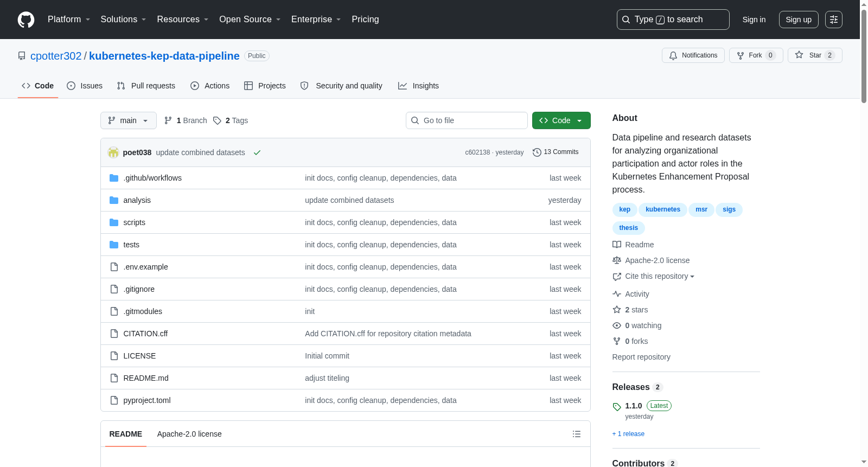Switch to the Pull requests tab
This screenshot has width=868, height=467.
[146, 86]
